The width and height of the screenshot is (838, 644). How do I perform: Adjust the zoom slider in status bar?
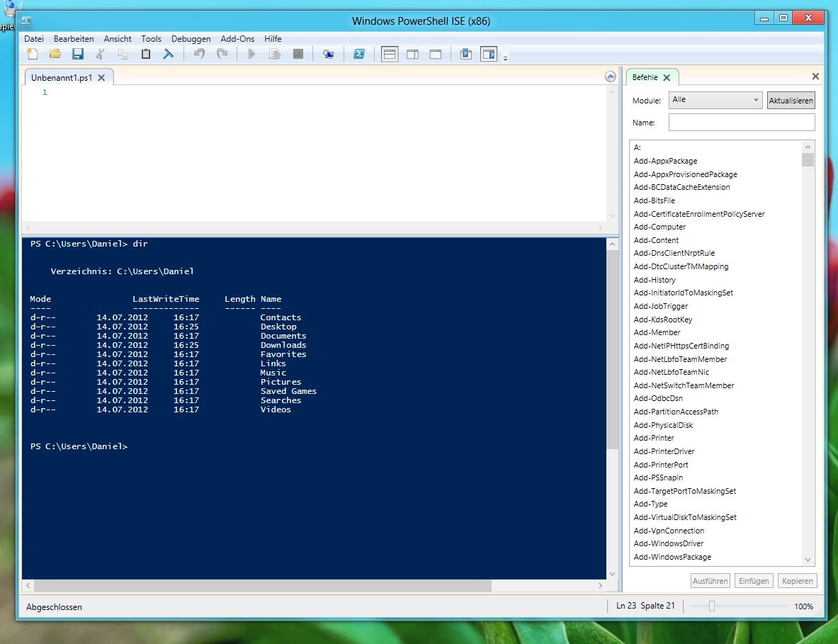click(x=712, y=606)
